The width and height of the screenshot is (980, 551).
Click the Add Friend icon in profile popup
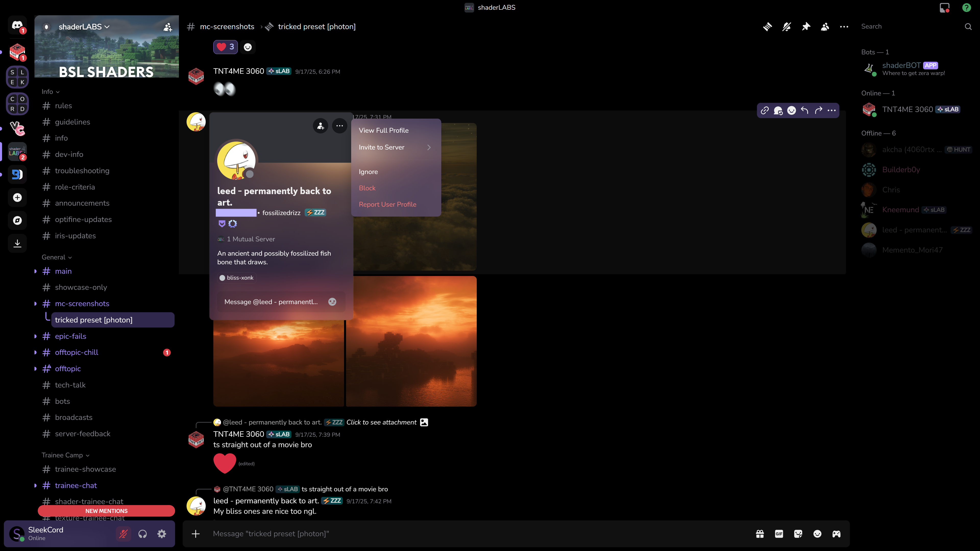pos(320,126)
